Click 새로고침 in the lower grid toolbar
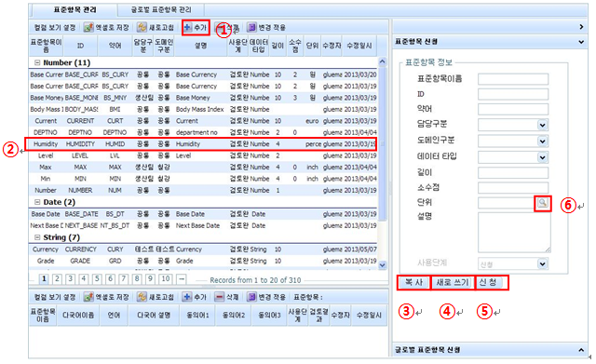596x364 pixels. coord(156,297)
